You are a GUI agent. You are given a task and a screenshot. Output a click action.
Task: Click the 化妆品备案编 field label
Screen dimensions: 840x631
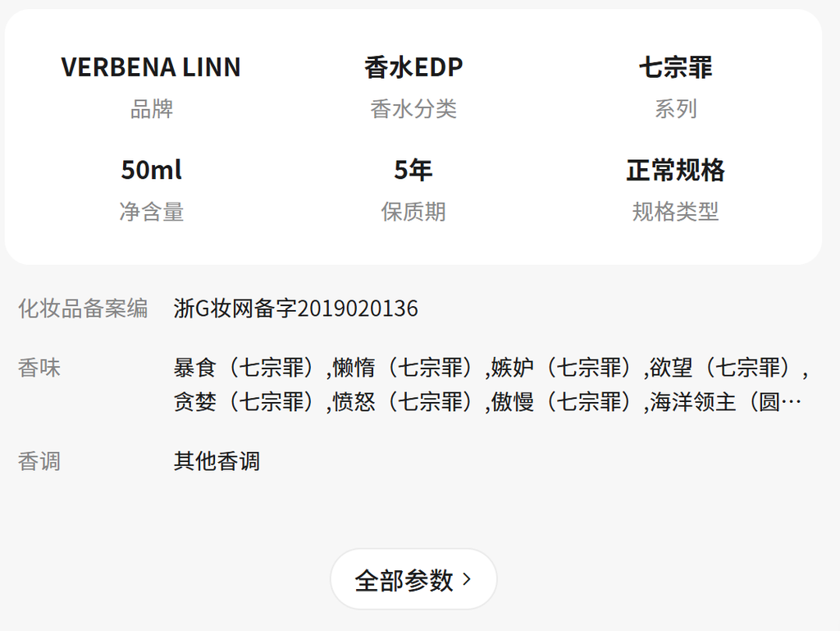click(x=83, y=309)
